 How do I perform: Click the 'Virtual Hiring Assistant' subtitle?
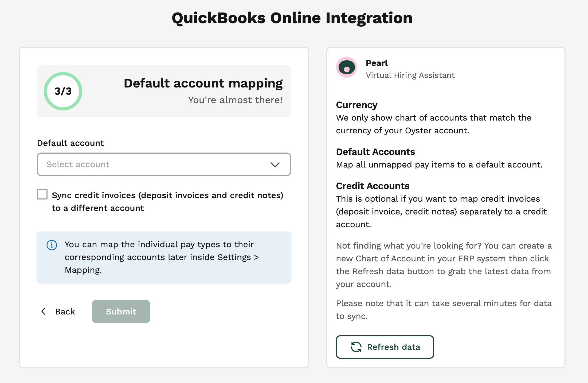pyautogui.click(x=410, y=75)
